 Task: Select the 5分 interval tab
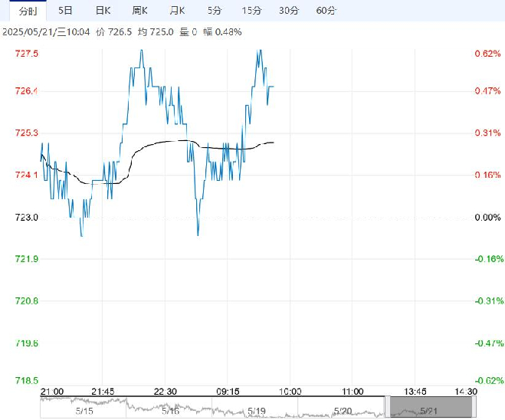click(x=214, y=11)
